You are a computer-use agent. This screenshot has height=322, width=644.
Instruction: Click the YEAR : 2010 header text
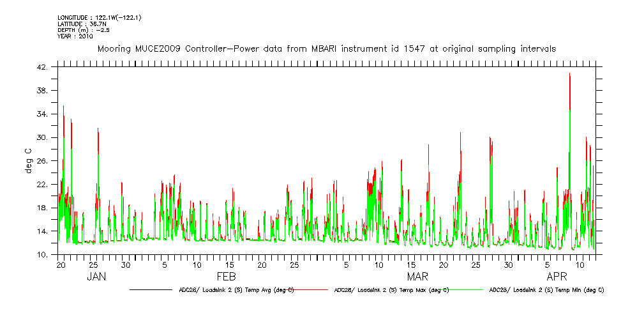tap(75, 36)
